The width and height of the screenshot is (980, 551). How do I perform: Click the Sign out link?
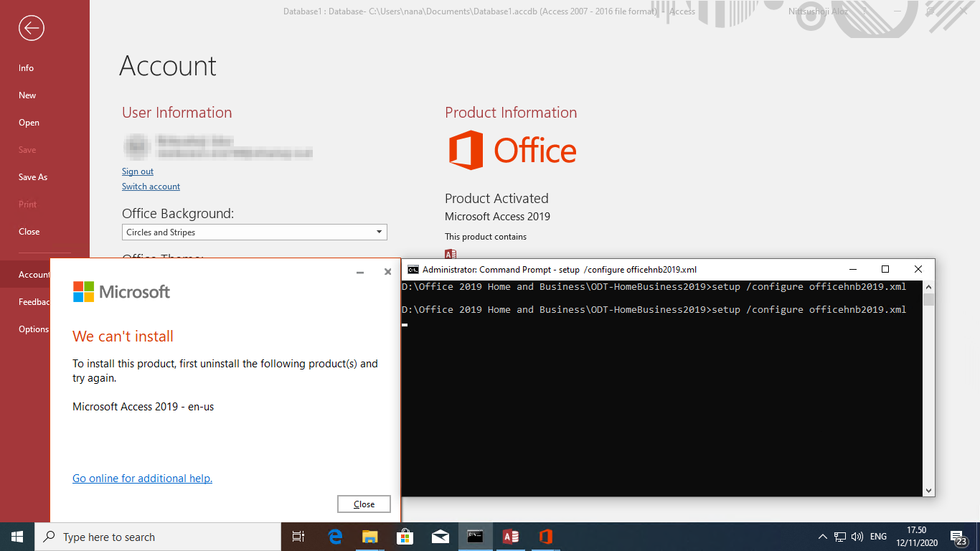[137, 171]
